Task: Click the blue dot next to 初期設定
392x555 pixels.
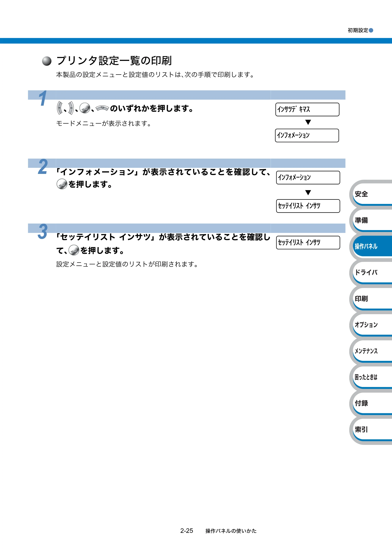Action: click(x=371, y=30)
